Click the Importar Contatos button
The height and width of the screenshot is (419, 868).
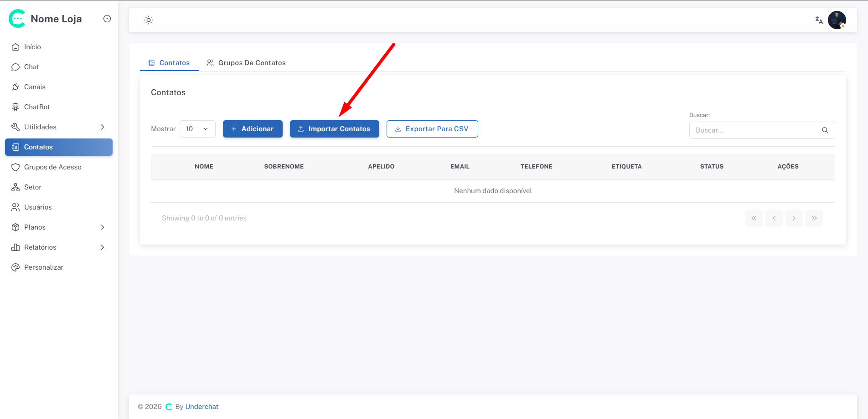pyautogui.click(x=334, y=129)
